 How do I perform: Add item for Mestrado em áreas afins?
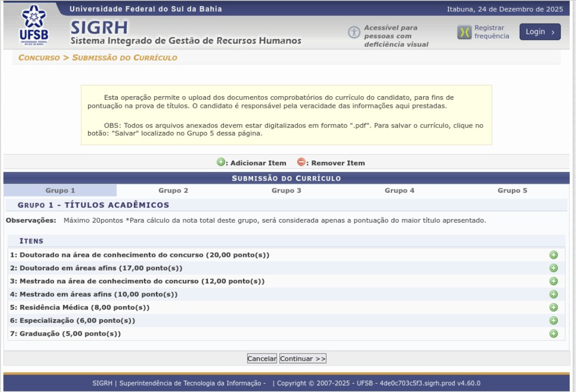(x=553, y=294)
